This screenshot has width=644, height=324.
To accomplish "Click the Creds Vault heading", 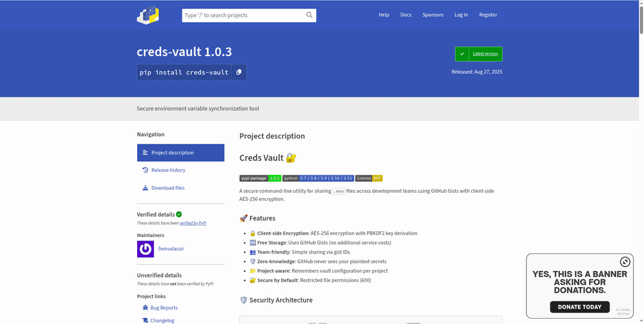I will click(268, 158).
